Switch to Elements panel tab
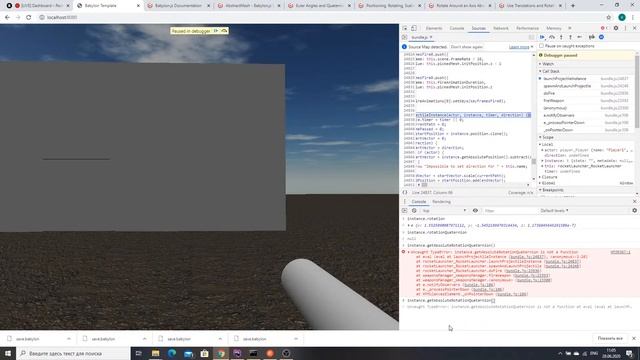Viewport: 640px width, 360px height. [x=433, y=28]
